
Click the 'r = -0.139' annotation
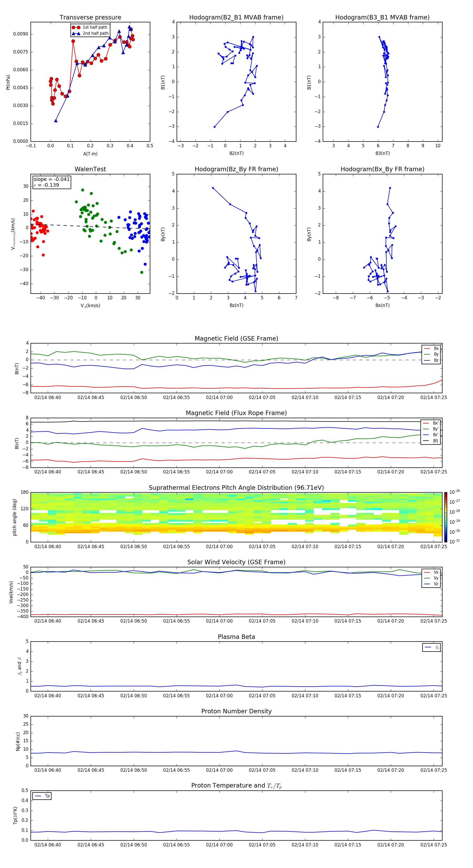click(x=46, y=185)
